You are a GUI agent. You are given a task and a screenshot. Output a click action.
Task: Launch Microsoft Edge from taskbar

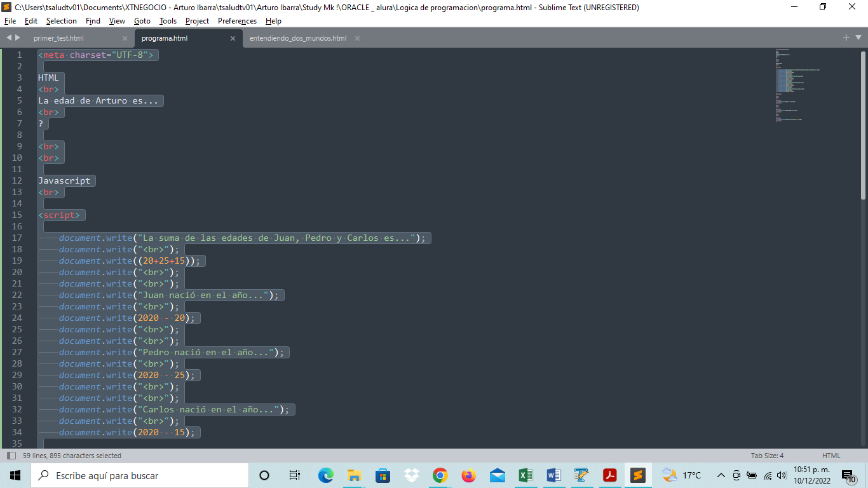[325, 475]
